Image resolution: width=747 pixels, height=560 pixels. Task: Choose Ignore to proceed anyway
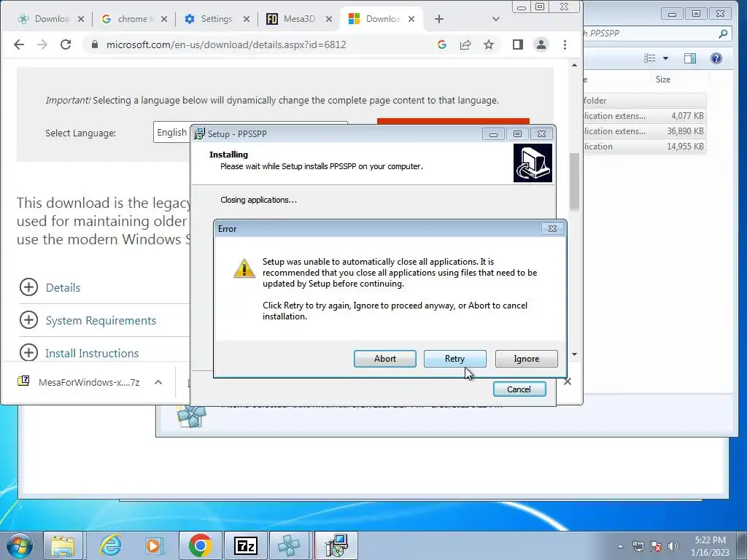(x=527, y=359)
